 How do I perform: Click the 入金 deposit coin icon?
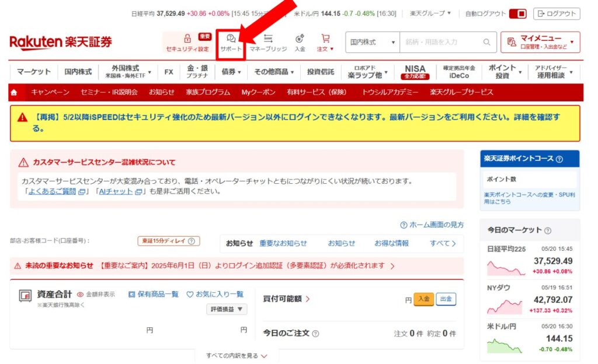tap(300, 38)
